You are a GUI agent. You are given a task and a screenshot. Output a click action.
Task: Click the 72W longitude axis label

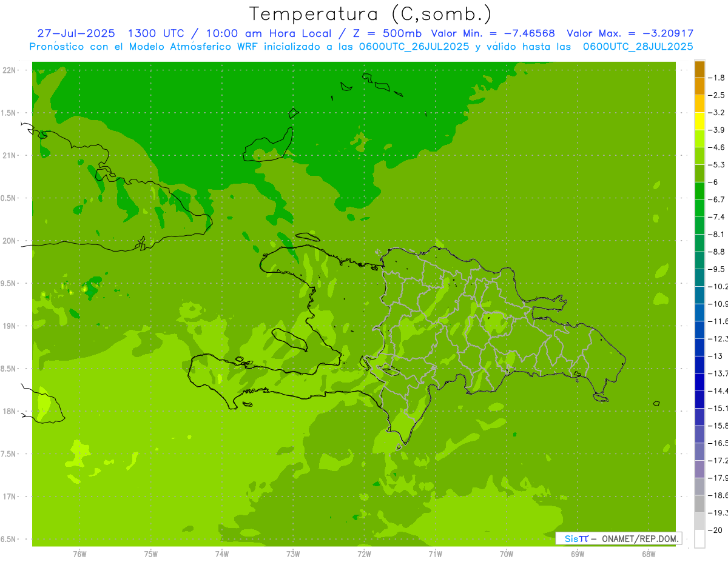click(364, 554)
